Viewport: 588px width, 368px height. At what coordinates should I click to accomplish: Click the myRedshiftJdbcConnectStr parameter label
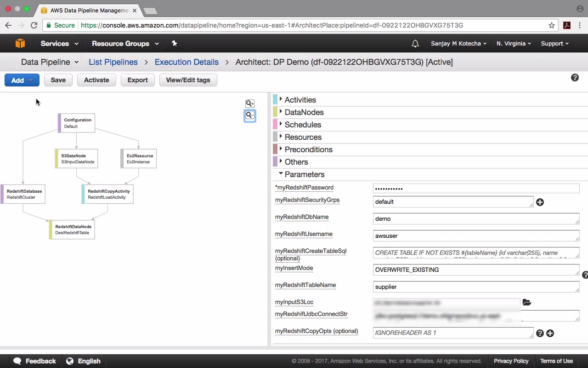tap(311, 314)
